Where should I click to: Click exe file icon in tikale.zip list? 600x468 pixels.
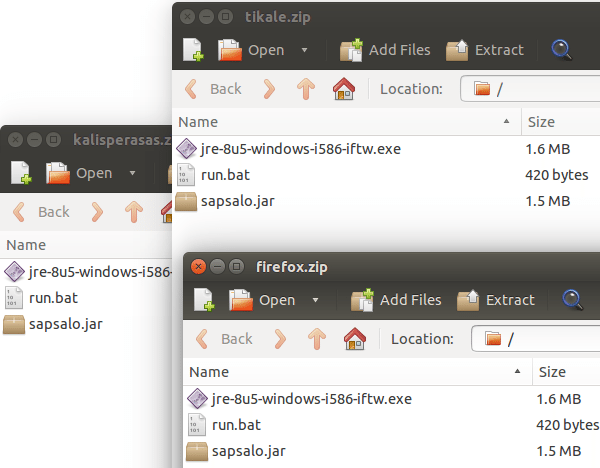(187, 148)
